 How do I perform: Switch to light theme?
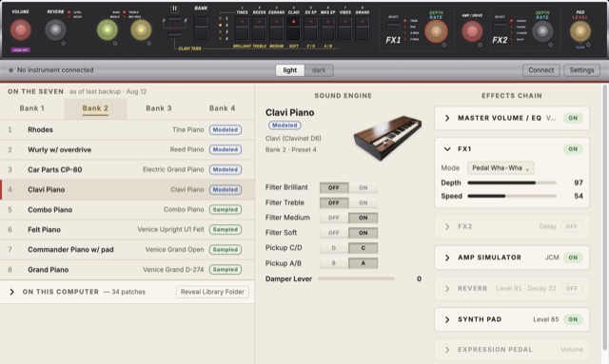click(x=289, y=70)
